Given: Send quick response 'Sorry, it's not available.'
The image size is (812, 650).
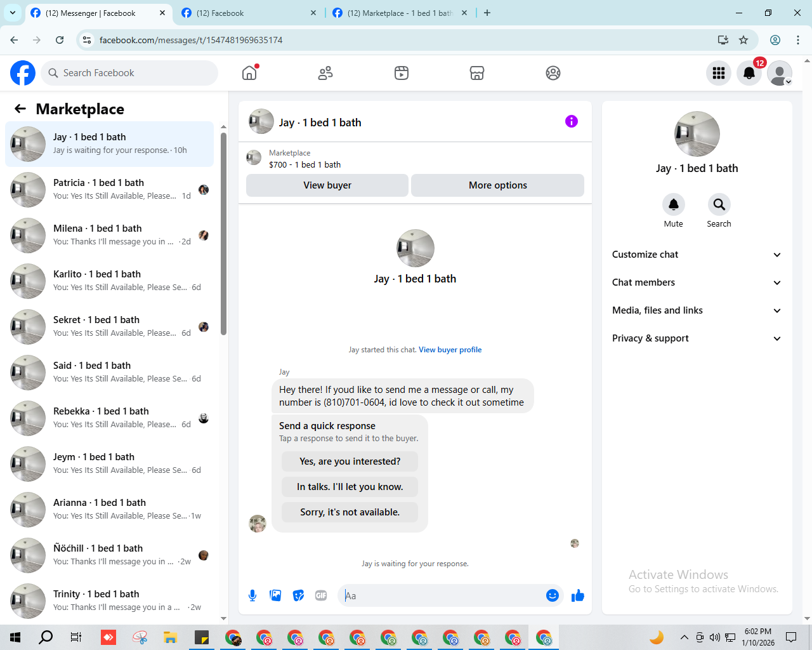Looking at the screenshot, I should [350, 512].
